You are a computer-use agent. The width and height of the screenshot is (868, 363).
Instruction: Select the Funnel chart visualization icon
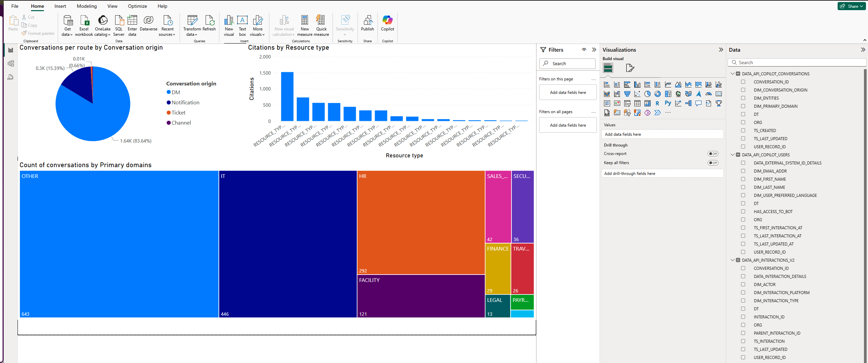tap(627, 94)
